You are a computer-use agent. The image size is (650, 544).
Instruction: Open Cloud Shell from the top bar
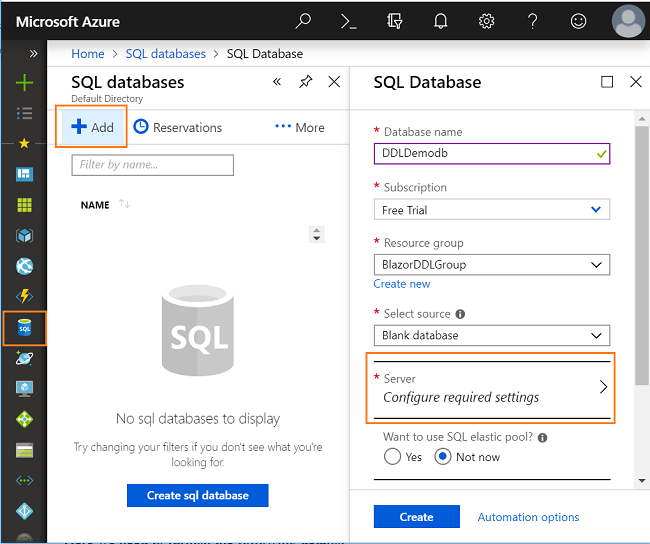[x=348, y=21]
